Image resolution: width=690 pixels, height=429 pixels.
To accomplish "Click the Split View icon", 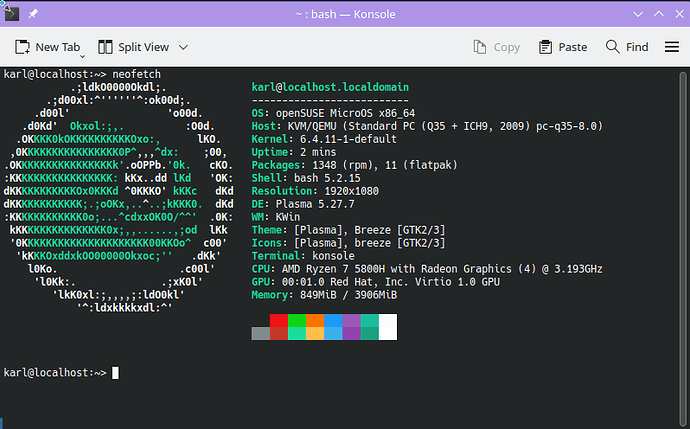I will click(106, 47).
